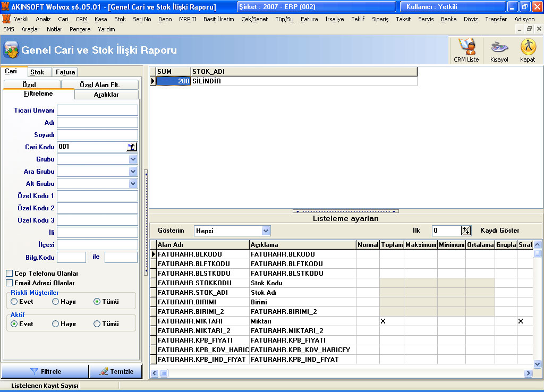Open the Stok menu
This screenshot has height=392, width=544.
(120, 19)
